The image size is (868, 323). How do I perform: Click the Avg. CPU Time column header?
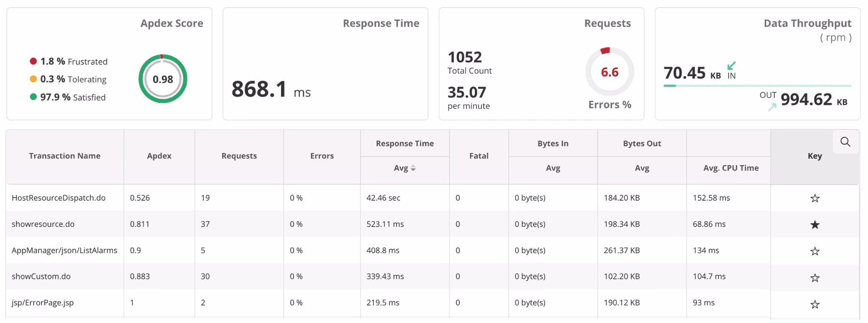[731, 168]
